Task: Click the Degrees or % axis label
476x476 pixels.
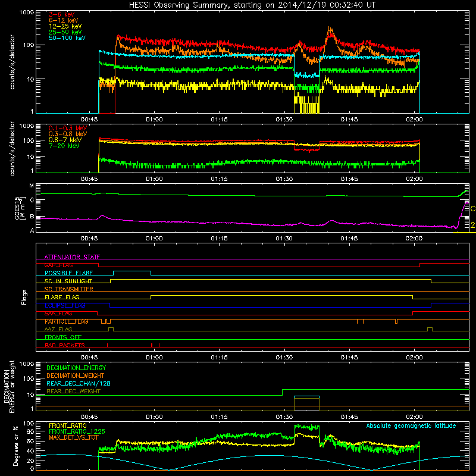Action: [15, 446]
